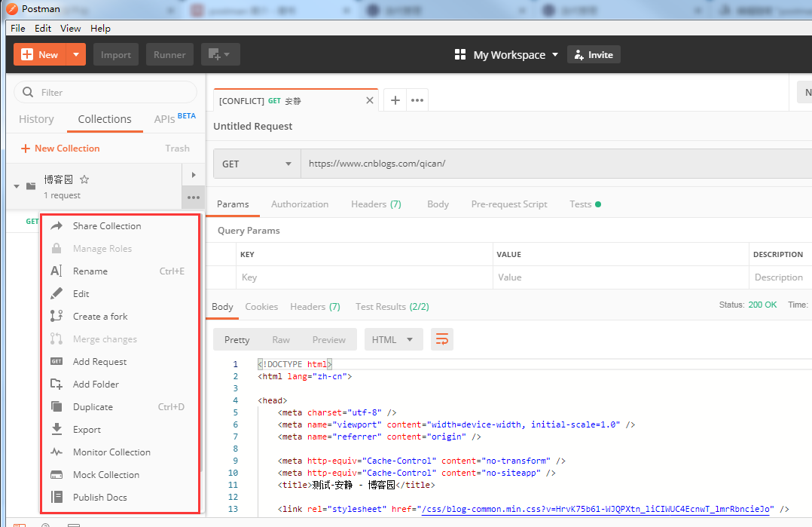Screen dimensions: 812x527
Task: Click the request URL field
Action: (x=556, y=164)
